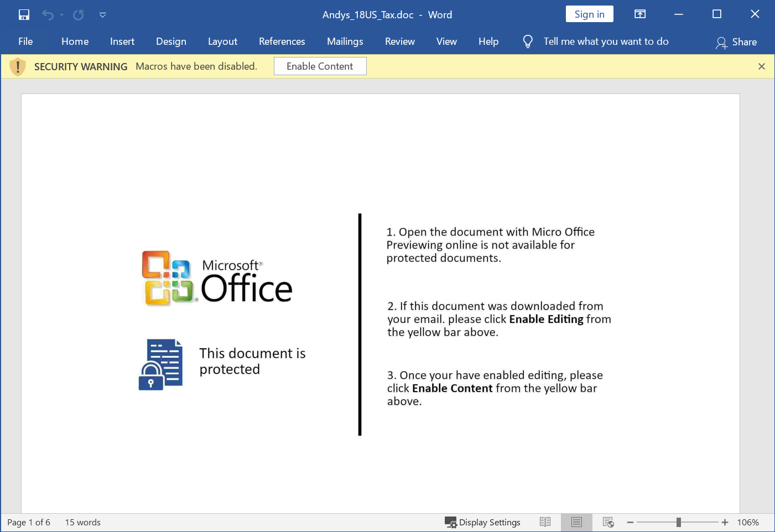Switch to Web Layout view icon
This screenshot has height=532, width=775.
608,522
